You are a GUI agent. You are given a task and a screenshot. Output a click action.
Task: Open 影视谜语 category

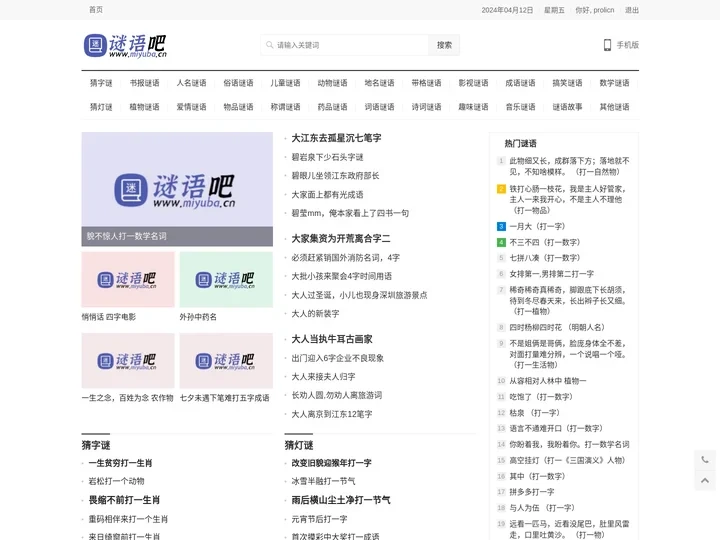tap(473, 83)
